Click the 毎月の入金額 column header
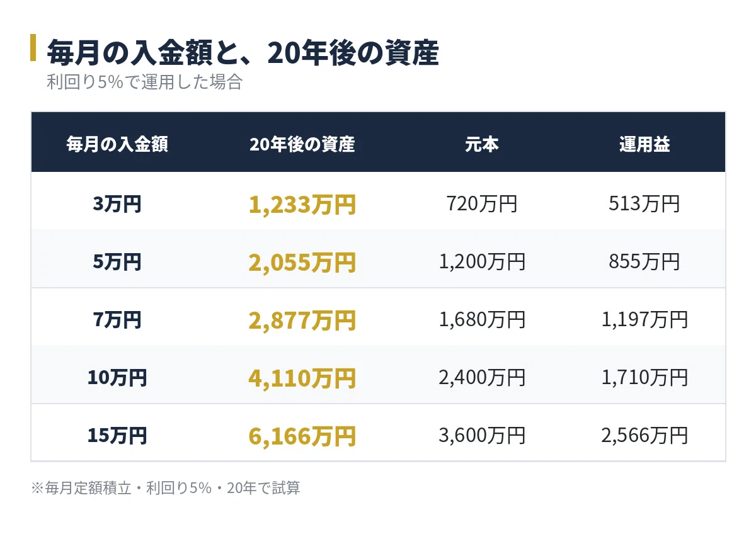Image resolution: width=756 pixels, height=539 pixels. click(117, 145)
